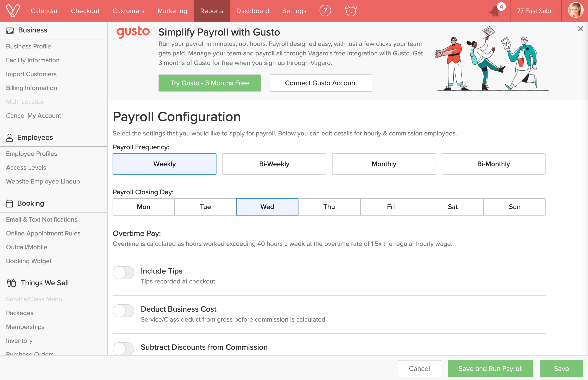588x380 pixels.
Task: Select Bi-Weekly payroll frequency
Action: point(274,164)
